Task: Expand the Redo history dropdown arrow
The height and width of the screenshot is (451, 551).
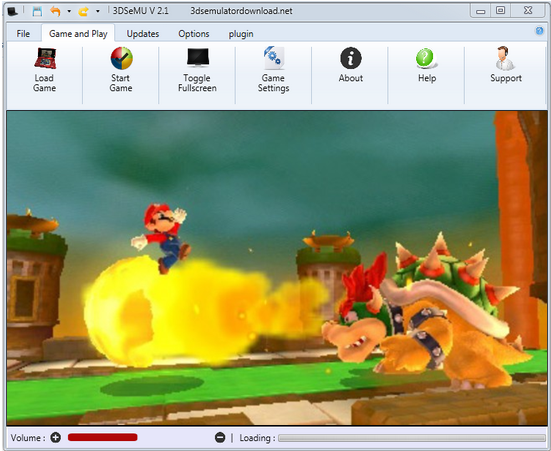Action: (98, 11)
